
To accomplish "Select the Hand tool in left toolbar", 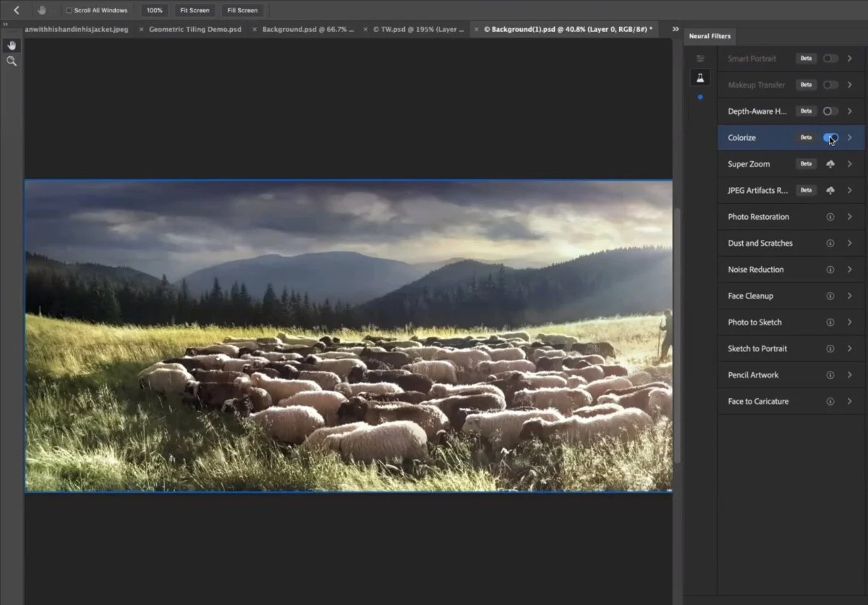I will (x=12, y=46).
